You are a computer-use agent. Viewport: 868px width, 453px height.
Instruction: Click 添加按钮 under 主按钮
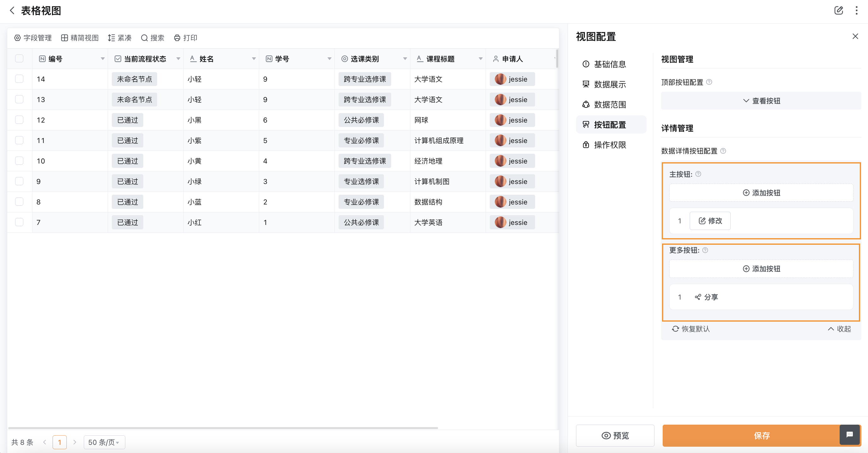761,193
